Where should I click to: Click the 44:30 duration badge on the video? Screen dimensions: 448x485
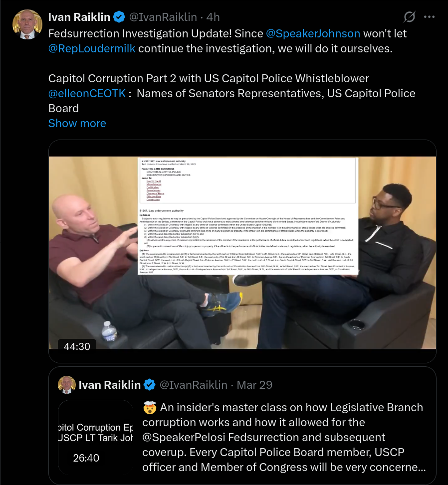click(77, 346)
